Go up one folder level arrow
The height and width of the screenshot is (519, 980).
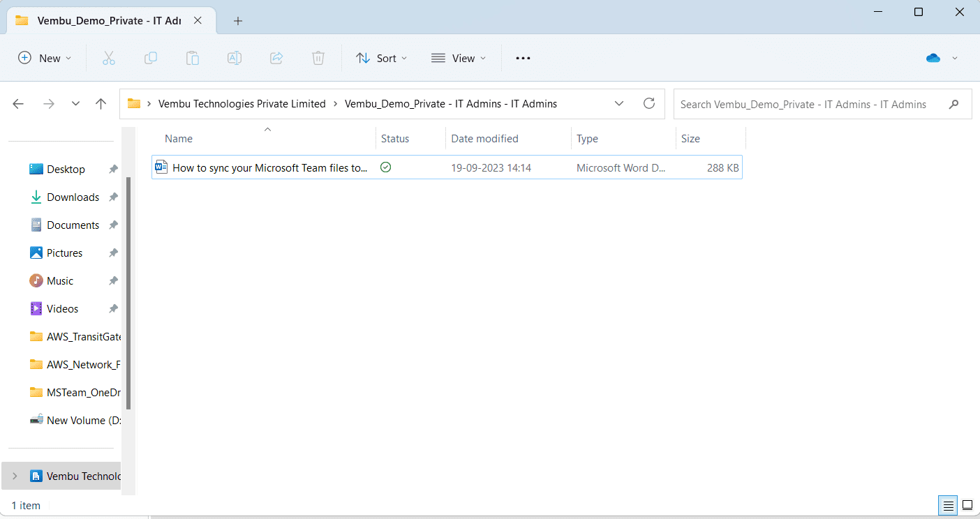pyautogui.click(x=101, y=104)
